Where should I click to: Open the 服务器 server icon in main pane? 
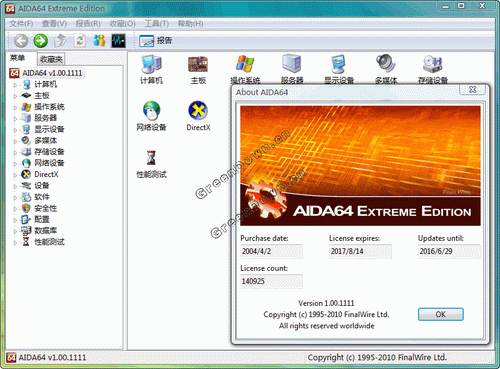tap(292, 69)
